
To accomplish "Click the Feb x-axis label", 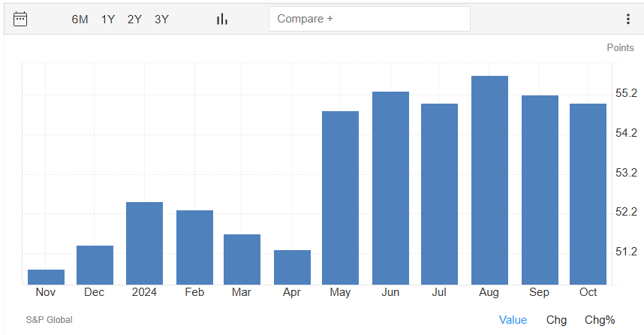I will pyautogui.click(x=194, y=292).
